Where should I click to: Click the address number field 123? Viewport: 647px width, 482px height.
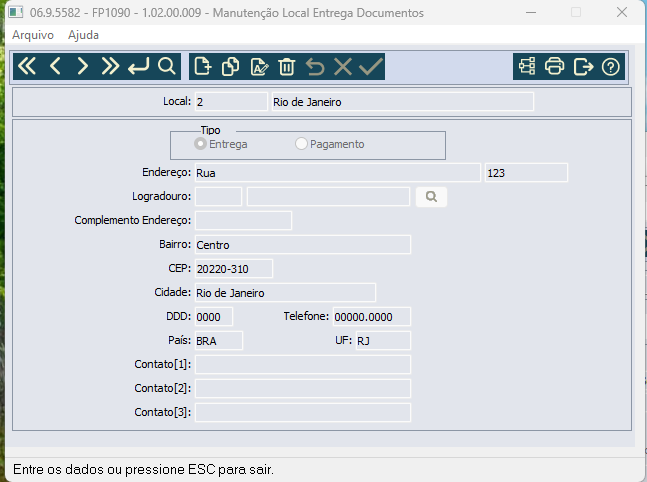pos(526,173)
